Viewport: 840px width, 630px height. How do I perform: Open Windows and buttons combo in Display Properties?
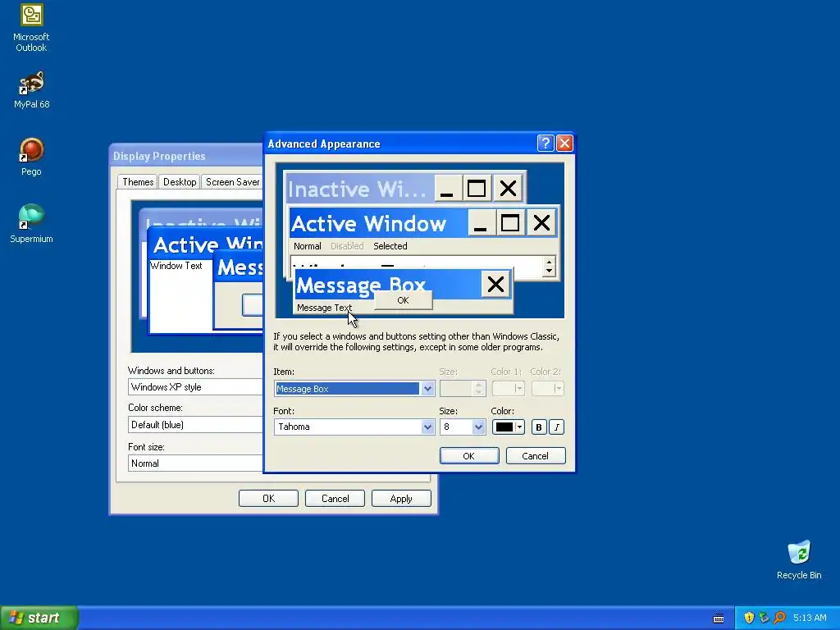click(x=195, y=387)
